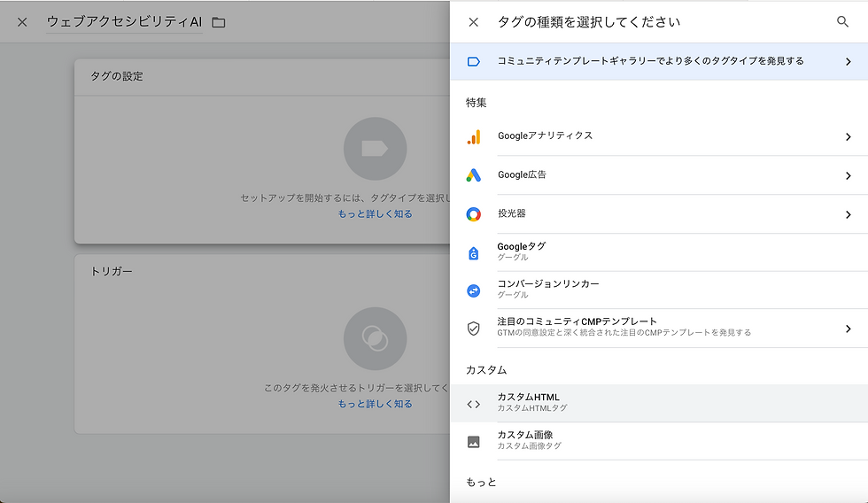Click the タグの設定 card header
Image resolution: width=868 pixels, height=503 pixels.
(117, 76)
